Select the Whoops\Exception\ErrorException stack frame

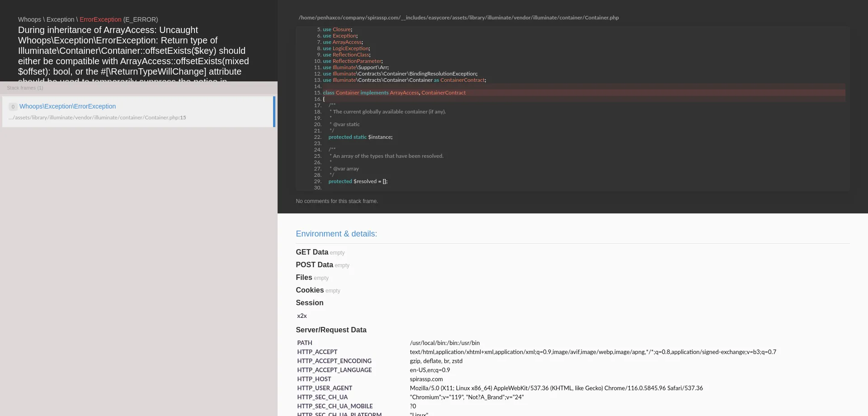point(138,112)
